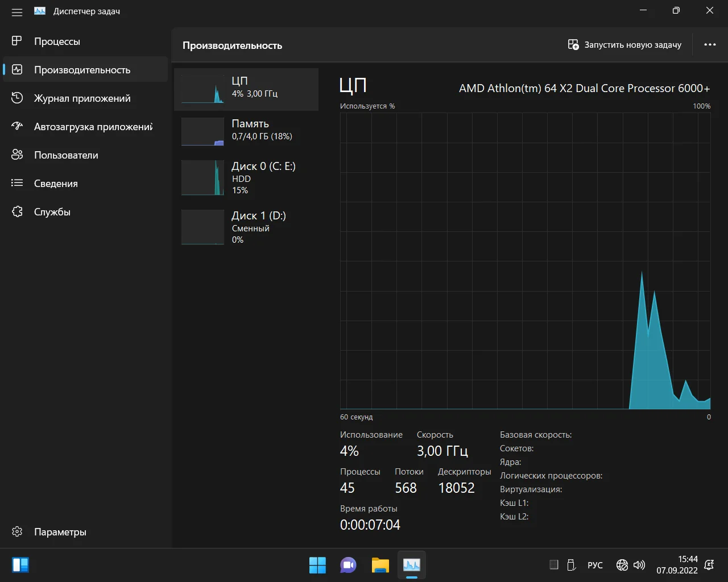The width and height of the screenshot is (728, 582).
Task: Click the Использование 4% value
Action: (349, 451)
